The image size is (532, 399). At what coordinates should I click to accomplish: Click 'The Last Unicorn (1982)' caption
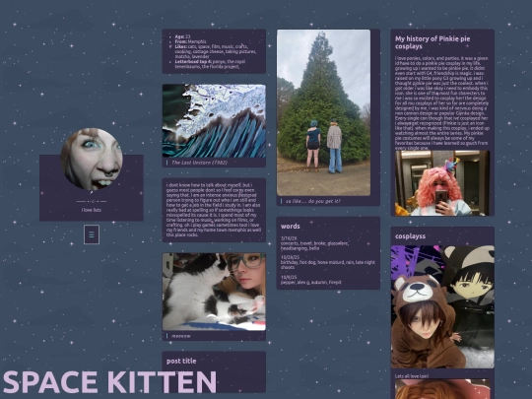click(199, 163)
